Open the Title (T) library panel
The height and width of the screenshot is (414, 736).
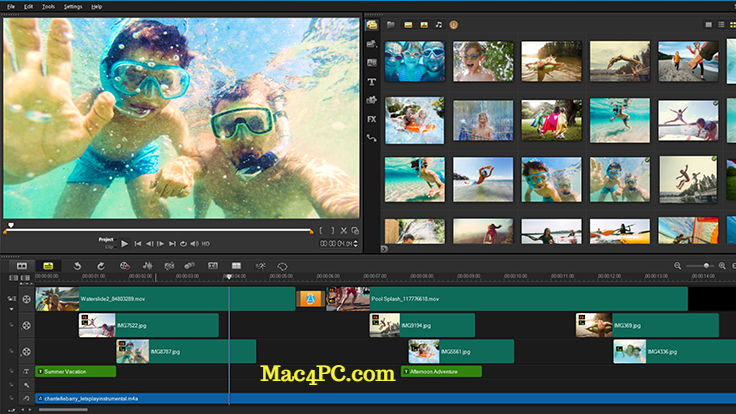[372, 82]
